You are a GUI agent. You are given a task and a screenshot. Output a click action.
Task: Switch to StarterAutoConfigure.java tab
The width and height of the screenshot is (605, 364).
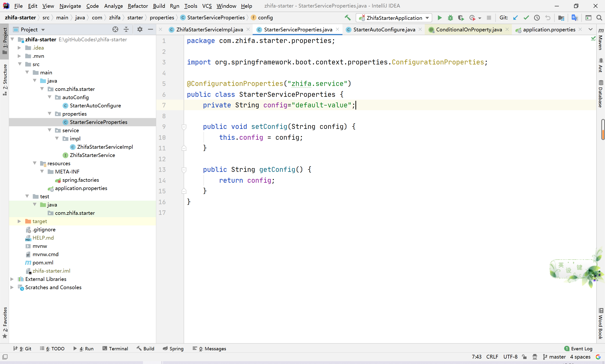[x=384, y=30]
